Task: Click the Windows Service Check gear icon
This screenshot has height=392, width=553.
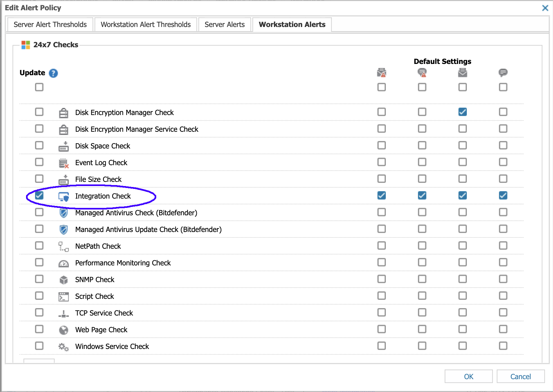Action: coord(63,346)
